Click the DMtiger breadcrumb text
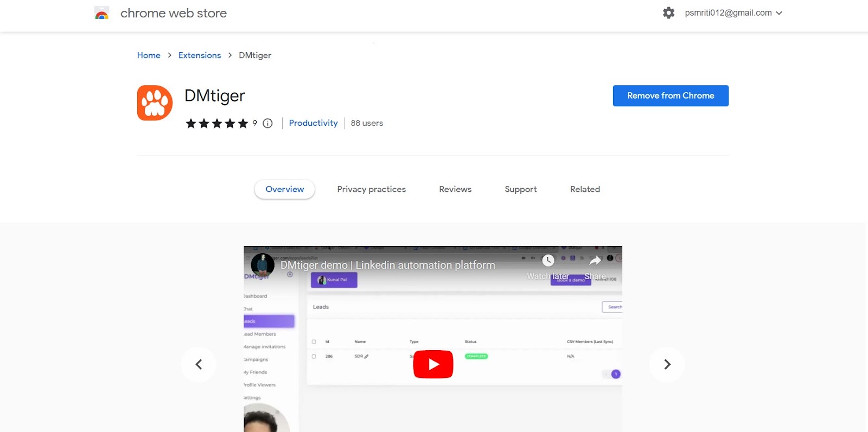Viewport: 868px width, 432px height. (x=255, y=55)
